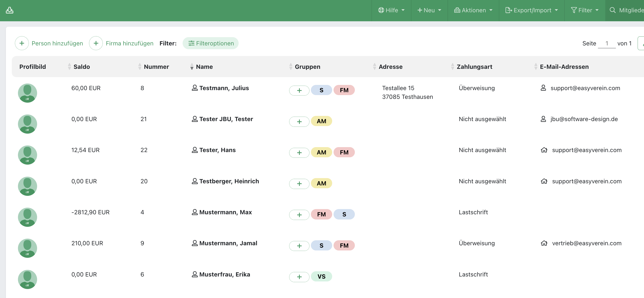Open the Hilfe dropdown menu

[x=391, y=10]
